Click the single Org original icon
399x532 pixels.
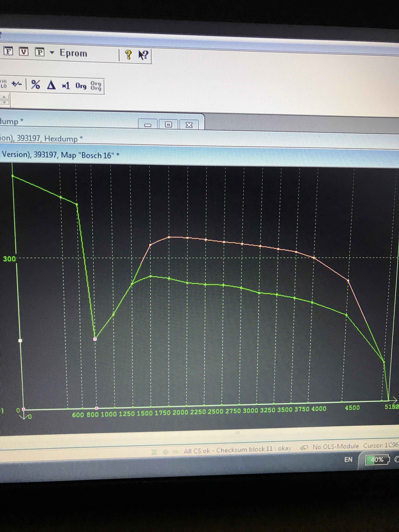click(81, 86)
